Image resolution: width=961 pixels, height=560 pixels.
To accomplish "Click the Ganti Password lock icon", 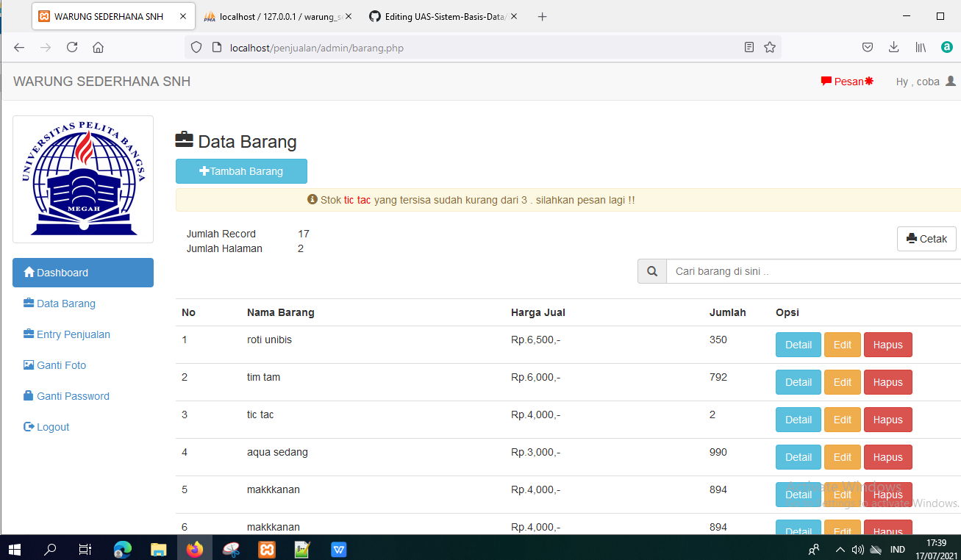I will click(x=29, y=395).
